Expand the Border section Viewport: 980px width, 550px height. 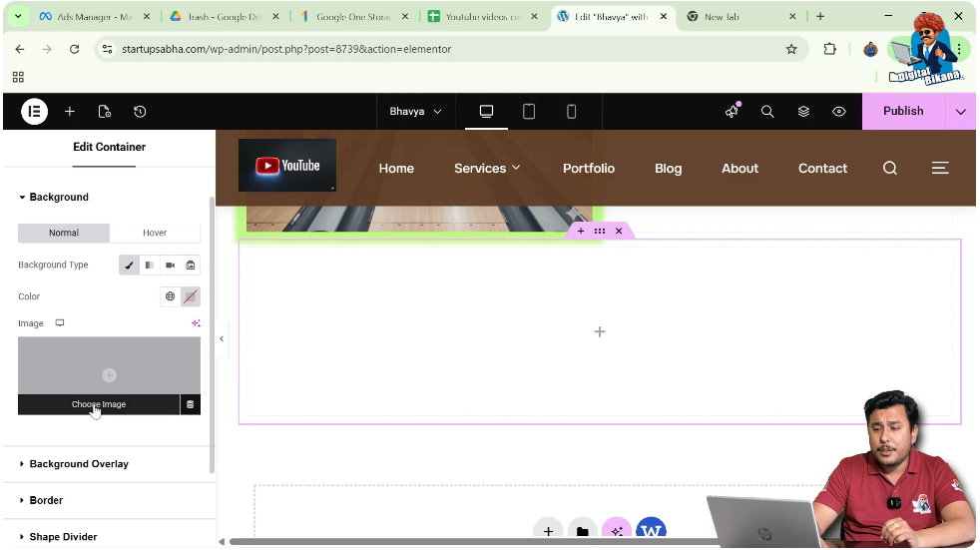pyautogui.click(x=46, y=500)
